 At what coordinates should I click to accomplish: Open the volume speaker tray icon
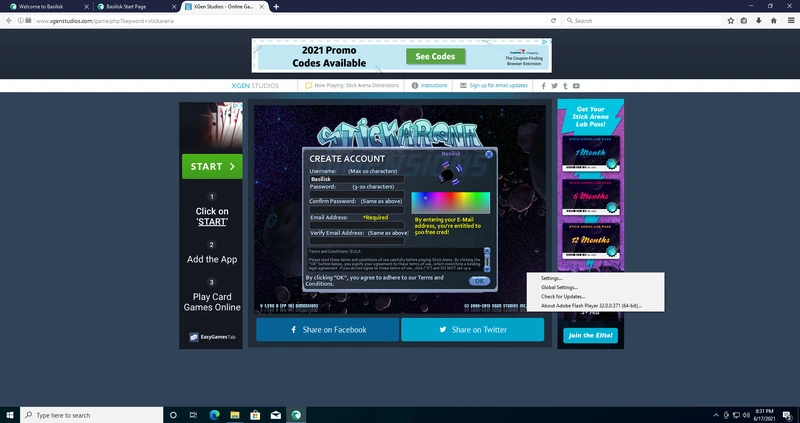coord(746,415)
